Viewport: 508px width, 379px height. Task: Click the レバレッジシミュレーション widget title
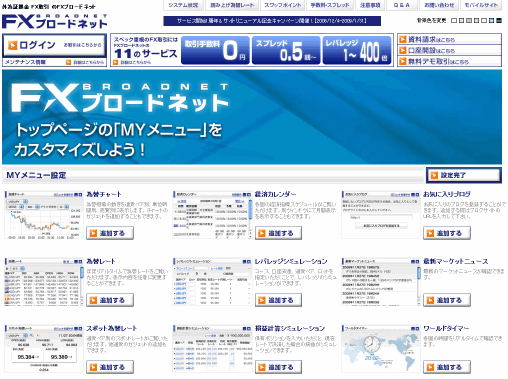tap(291, 261)
